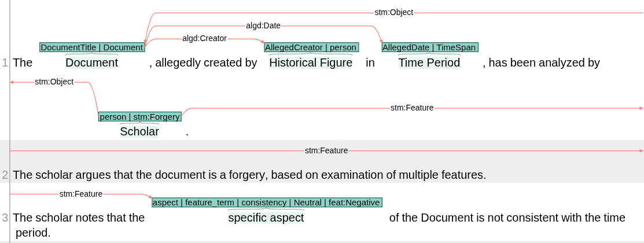Click the stm:Feature label pointing to the aspect tag
The width and height of the screenshot is (644, 243).
pyautogui.click(x=80, y=194)
